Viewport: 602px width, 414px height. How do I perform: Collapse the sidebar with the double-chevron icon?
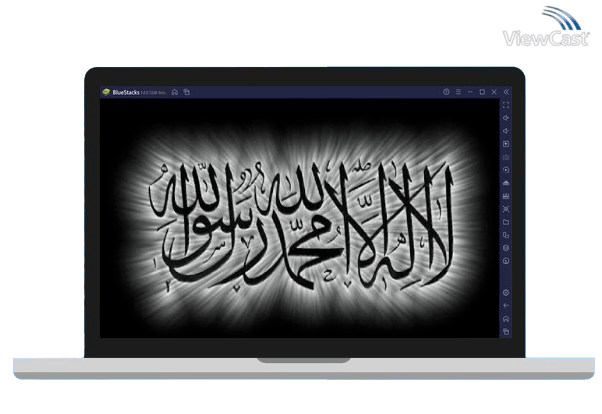pos(506,92)
